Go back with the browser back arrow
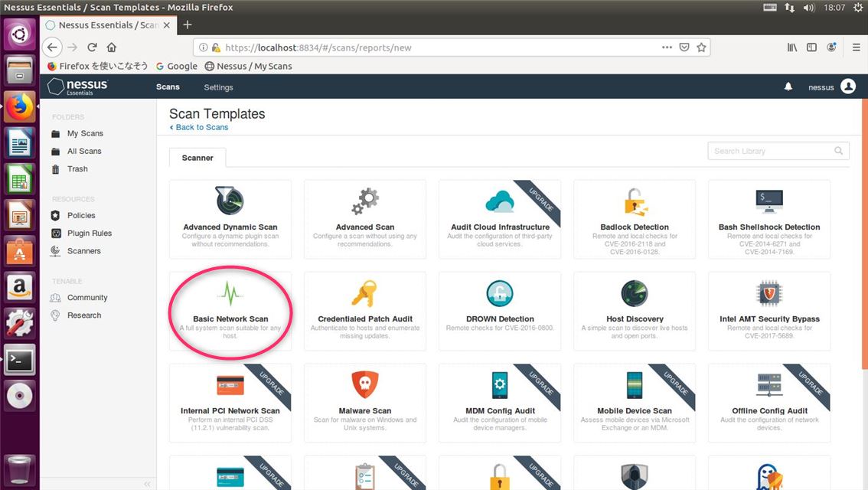 [52, 47]
